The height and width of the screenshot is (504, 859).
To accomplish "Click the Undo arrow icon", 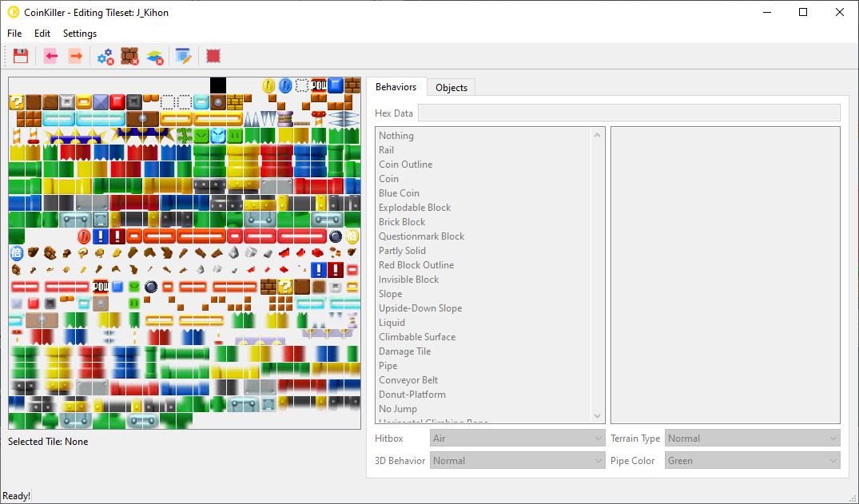I will [50, 56].
